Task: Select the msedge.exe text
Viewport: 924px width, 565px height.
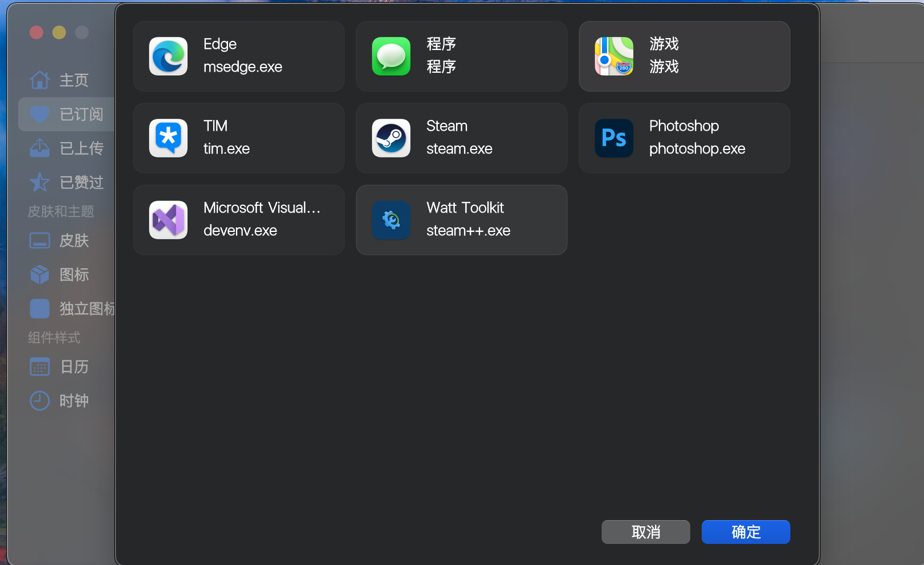Action: 243,67
